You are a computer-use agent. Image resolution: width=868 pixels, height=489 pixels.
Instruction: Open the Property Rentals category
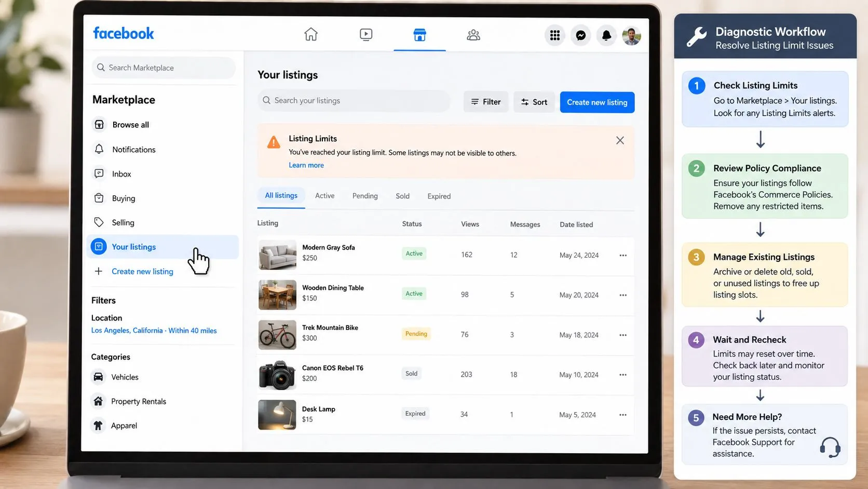(139, 401)
